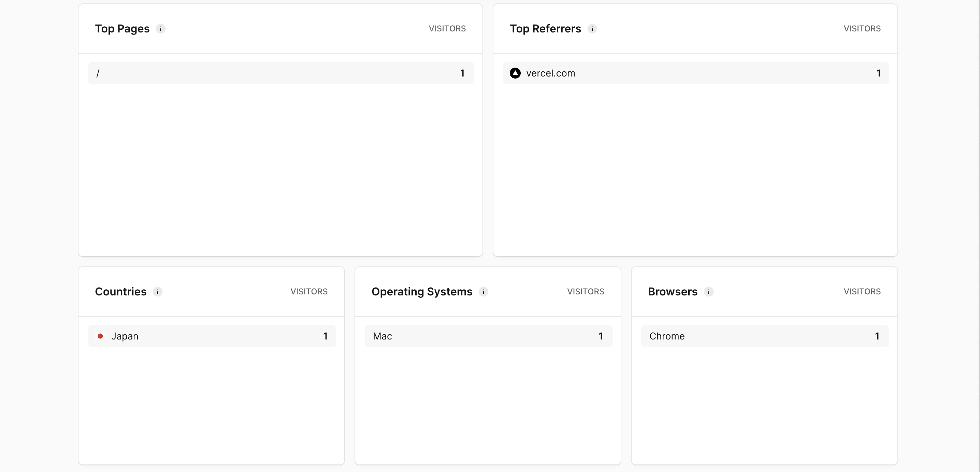The height and width of the screenshot is (472, 980).
Task: Click info icon next to Top Pages
Action: [x=160, y=29]
